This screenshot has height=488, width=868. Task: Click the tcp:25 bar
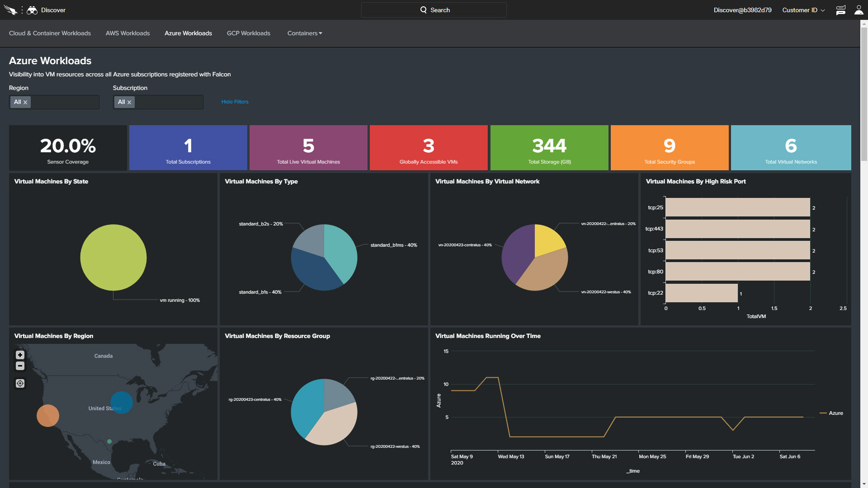pyautogui.click(x=738, y=207)
